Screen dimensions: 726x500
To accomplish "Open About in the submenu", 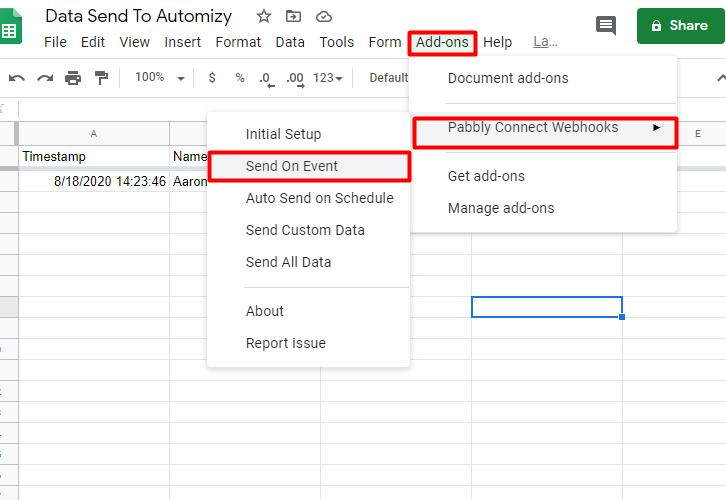I will 309,311.
